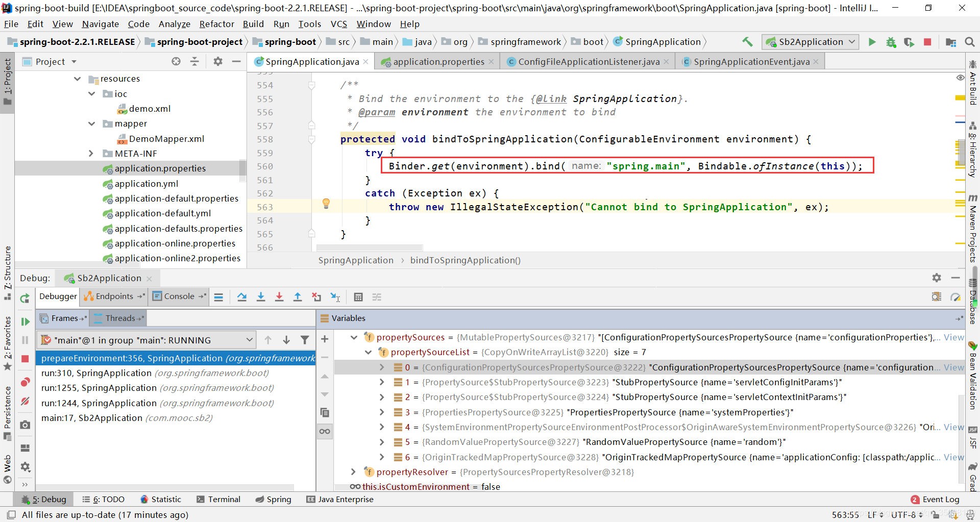Open the VCS menu
Viewport: 980px width, 522px height.
tap(338, 24)
